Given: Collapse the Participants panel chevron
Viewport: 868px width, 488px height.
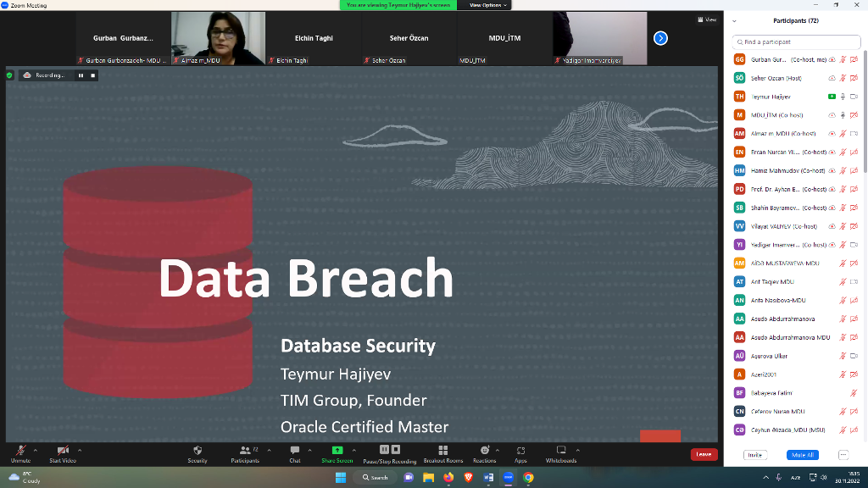Looking at the screenshot, I should click(734, 21).
